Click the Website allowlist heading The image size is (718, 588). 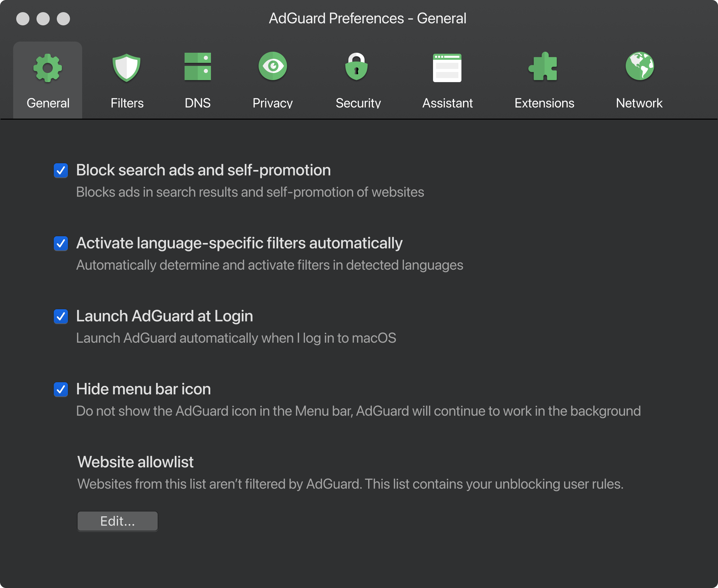[x=135, y=462]
